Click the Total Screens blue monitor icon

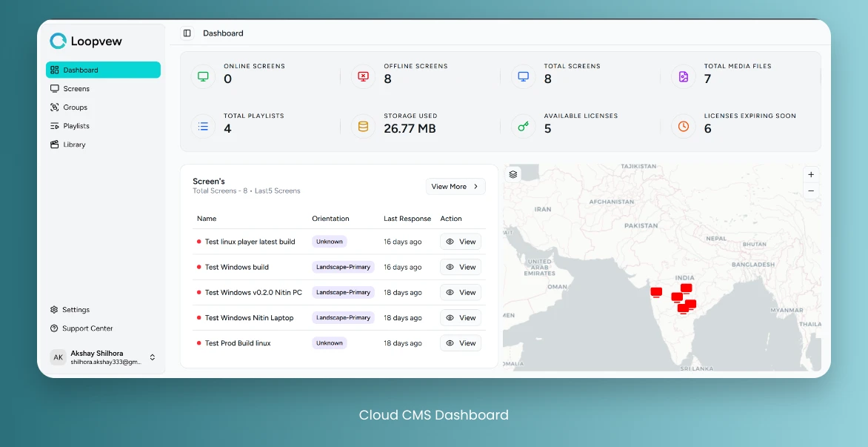(x=523, y=76)
